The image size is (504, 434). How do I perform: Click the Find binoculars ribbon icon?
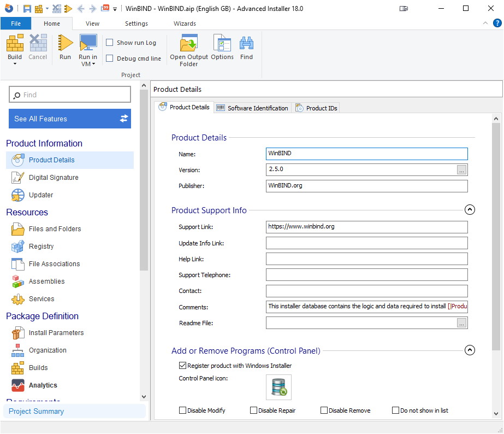point(246,43)
